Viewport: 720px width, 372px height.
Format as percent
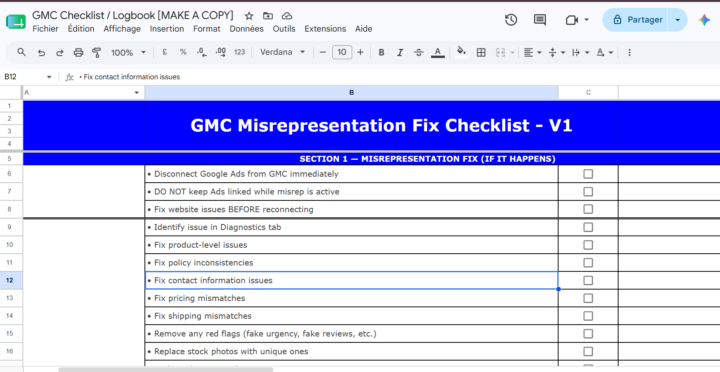[183, 52]
